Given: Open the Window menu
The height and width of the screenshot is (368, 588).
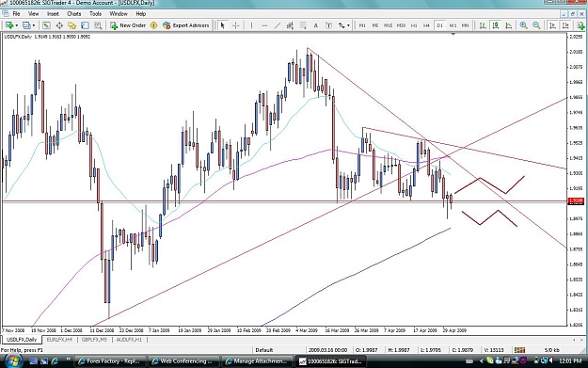Looking at the screenshot, I should pos(119,14).
